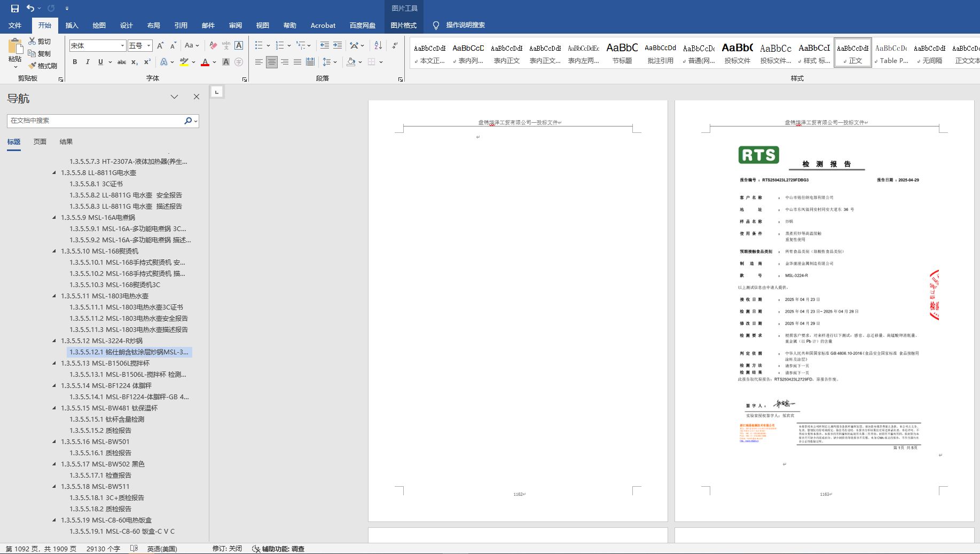Viewport: 980px width, 554px height.
Task: Click the 在文档中搜索 search field
Action: click(96, 121)
